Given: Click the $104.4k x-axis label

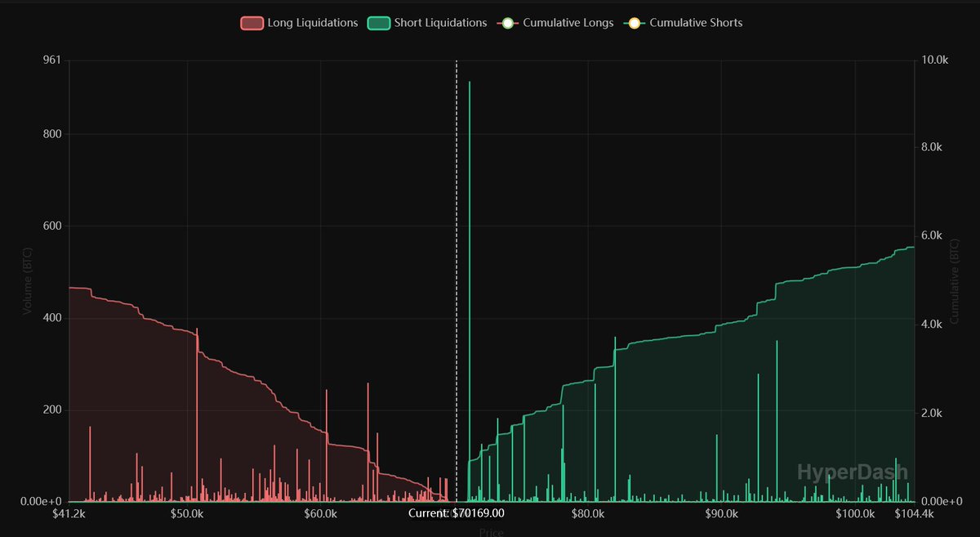Looking at the screenshot, I should [913, 513].
